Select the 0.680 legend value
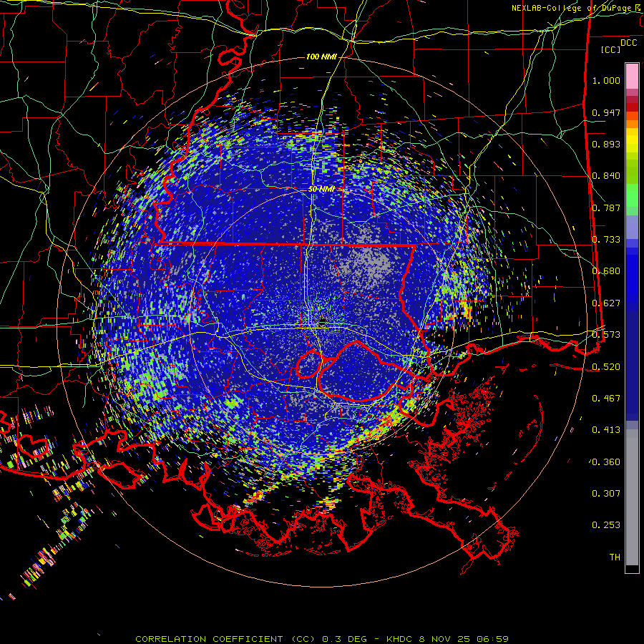The width and height of the screenshot is (644, 644). tap(606, 271)
